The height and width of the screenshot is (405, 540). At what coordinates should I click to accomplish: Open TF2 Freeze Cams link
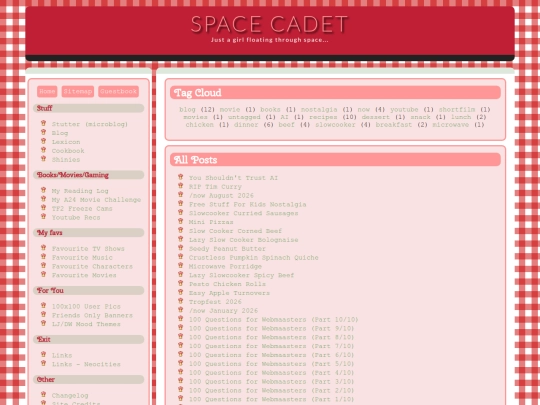click(82, 209)
